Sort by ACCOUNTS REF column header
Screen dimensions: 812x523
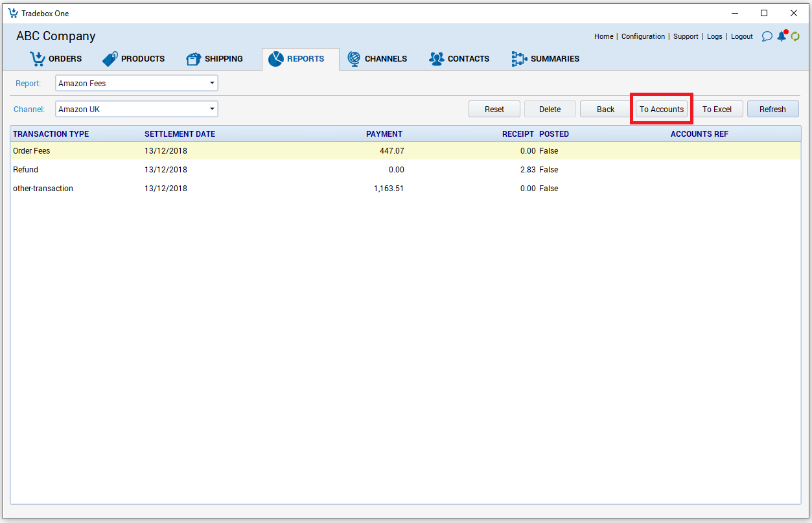coord(699,134)
